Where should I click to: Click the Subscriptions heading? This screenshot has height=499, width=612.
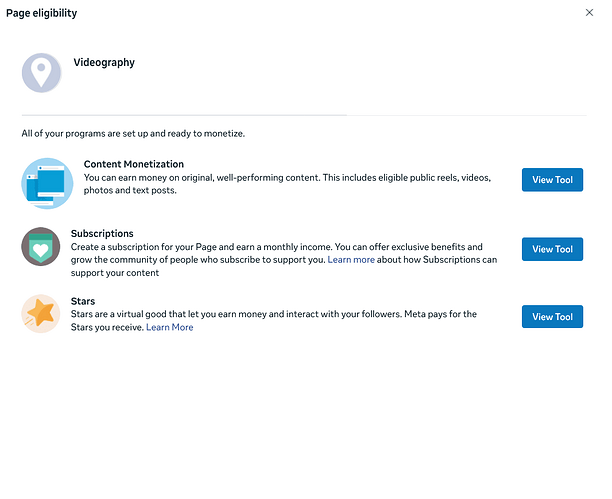coord(102,234)
